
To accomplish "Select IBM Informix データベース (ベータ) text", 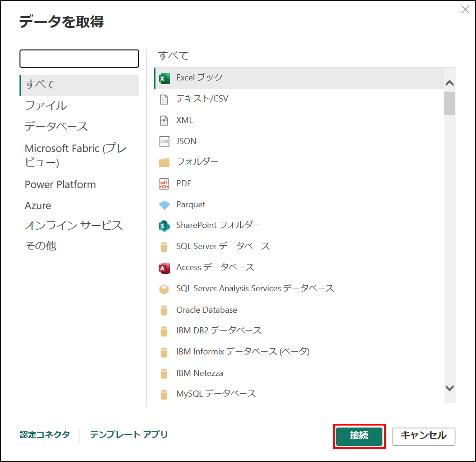I will [243, 352].
